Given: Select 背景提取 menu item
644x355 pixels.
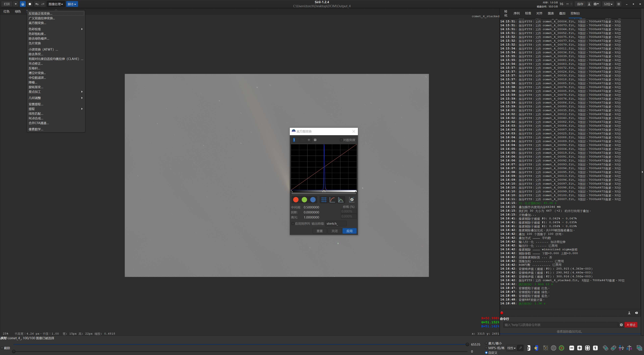Looking at the screenshot, I should pos(56,104).
